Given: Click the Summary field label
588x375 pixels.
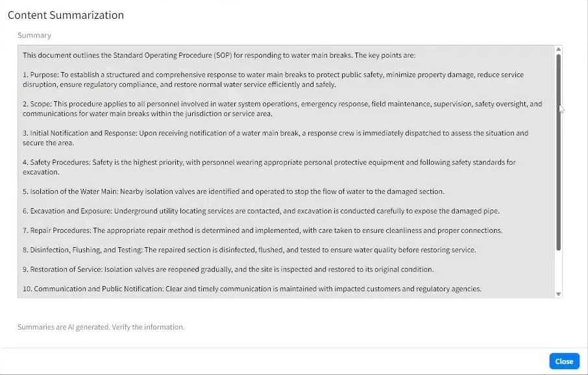Looking at the screenshot, I should coord(34,35).
